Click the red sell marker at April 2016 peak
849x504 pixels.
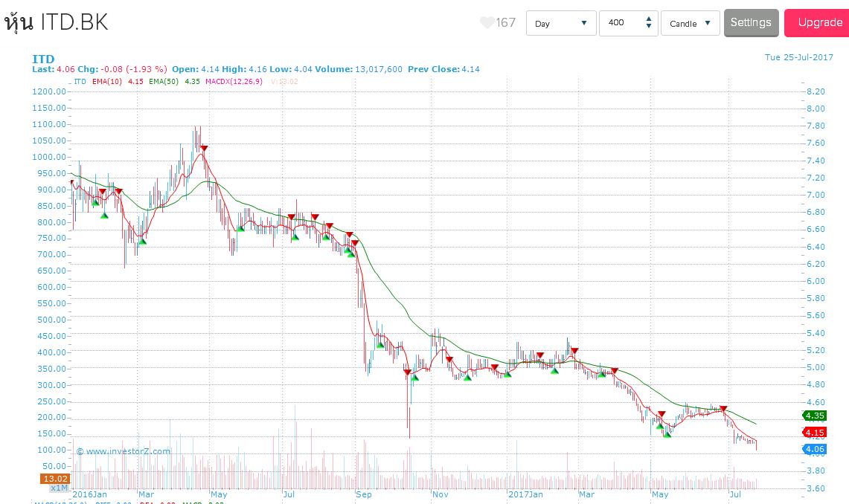(204, 149)
